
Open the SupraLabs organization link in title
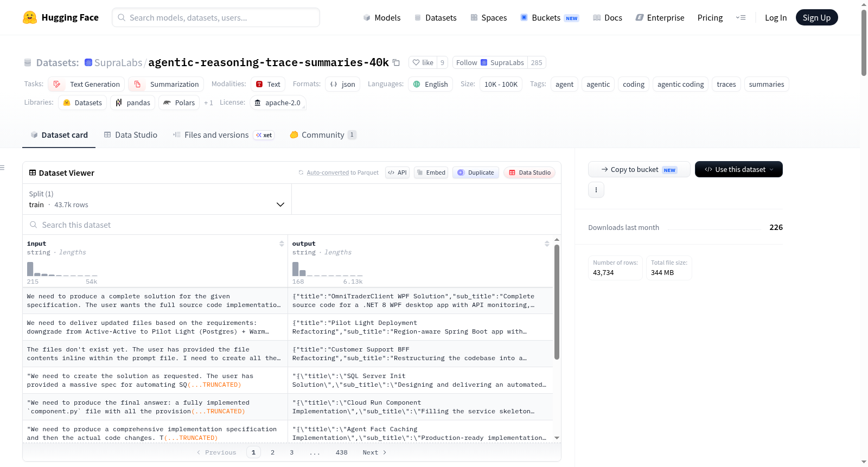point(118,62)
